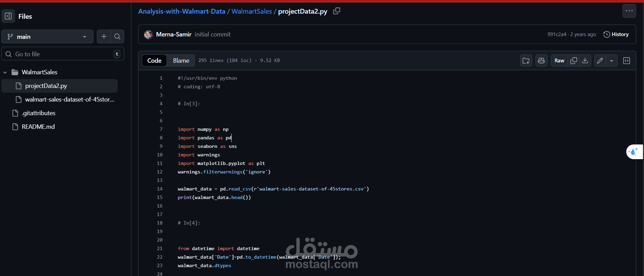The width and height of the screenshot is (644, 276).
Task: Click warnings.filterwarnings('ignore') line
Action: point(224,172)
